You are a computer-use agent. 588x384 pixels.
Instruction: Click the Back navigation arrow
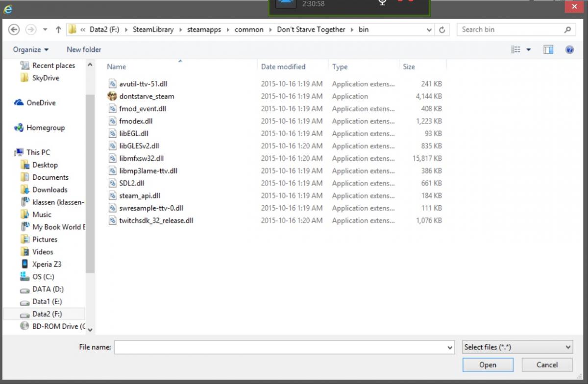(14, 30)
